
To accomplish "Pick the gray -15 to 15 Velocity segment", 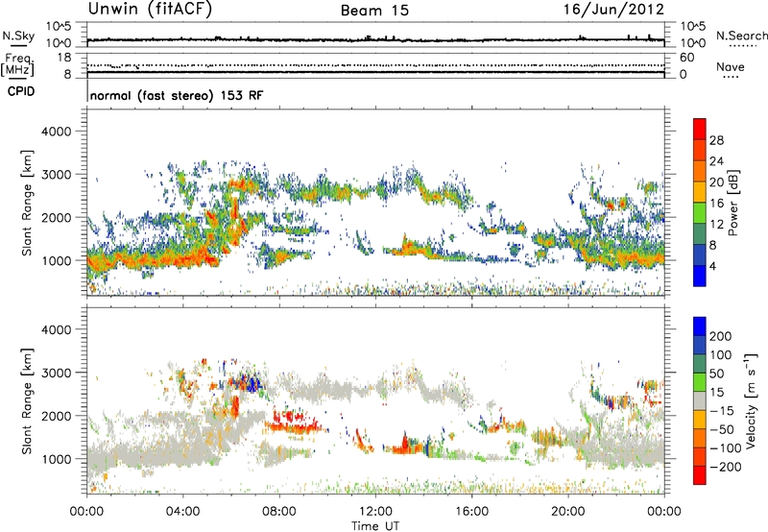I will [x=700, y=400].
